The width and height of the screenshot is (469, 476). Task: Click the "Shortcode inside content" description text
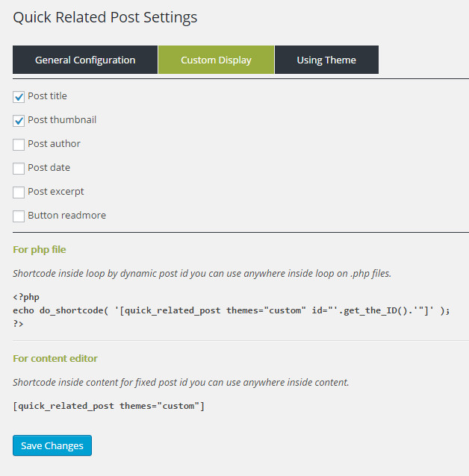[x=181, y=383]
